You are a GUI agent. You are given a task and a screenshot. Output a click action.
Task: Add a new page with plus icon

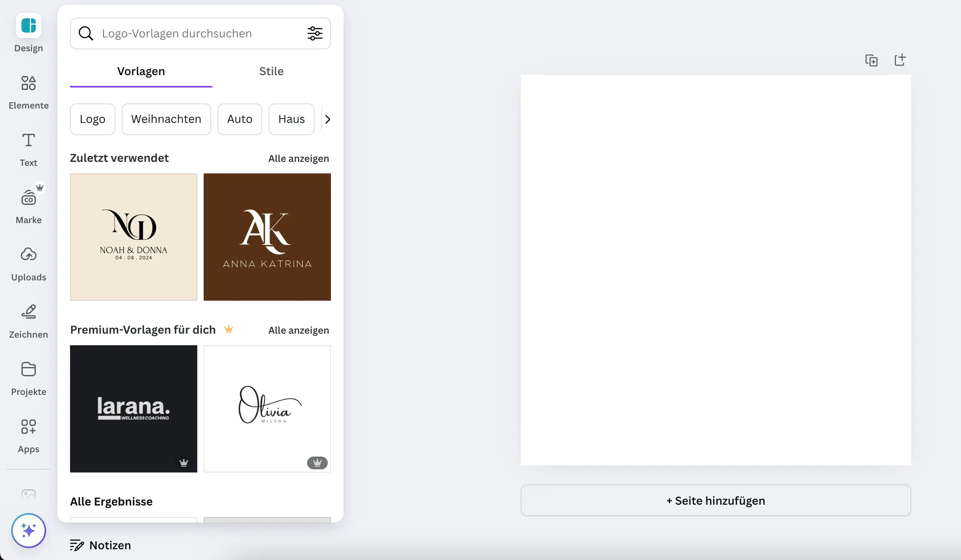tap(900, 60)
